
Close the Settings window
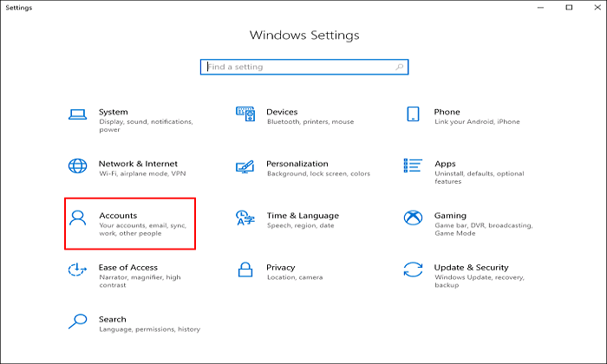click(597, 7)
